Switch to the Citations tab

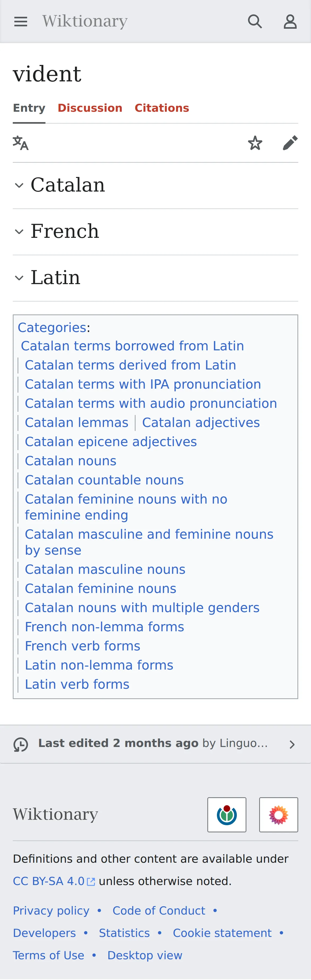pos(162,108)
